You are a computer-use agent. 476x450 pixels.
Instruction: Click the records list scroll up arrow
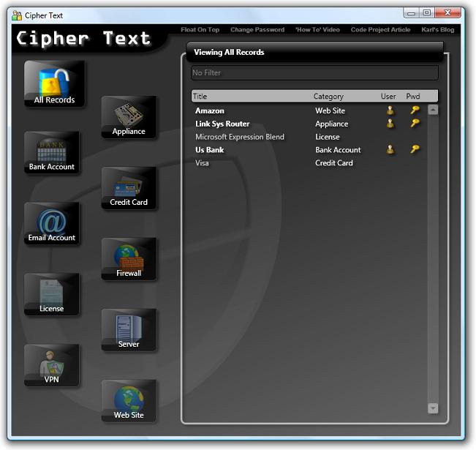coord(433,110)
